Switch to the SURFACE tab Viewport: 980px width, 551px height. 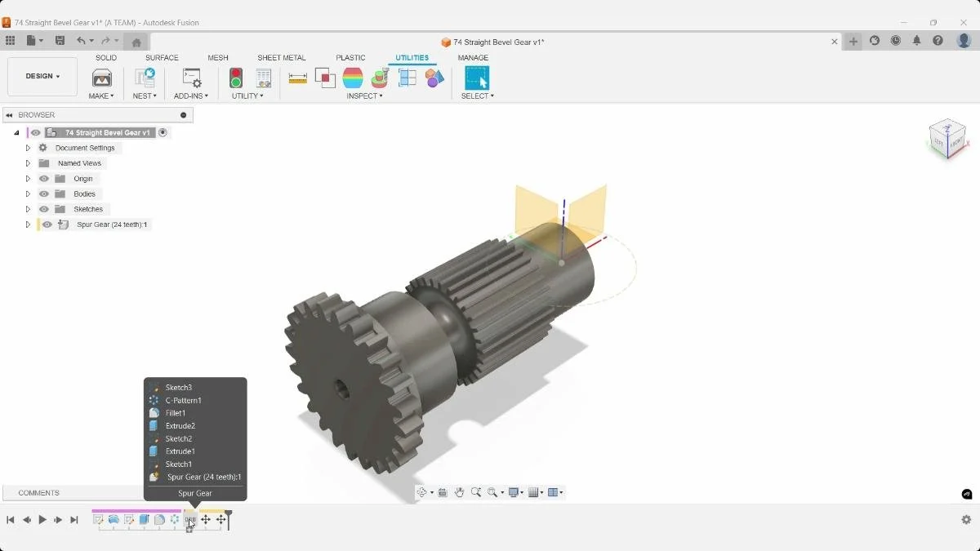pyautogui.click(x=162, y=58)
